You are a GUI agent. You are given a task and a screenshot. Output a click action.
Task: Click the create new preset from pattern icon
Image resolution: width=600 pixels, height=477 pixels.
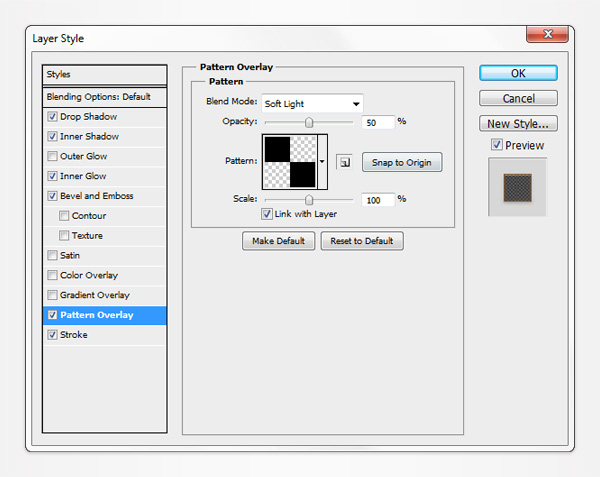343,162
